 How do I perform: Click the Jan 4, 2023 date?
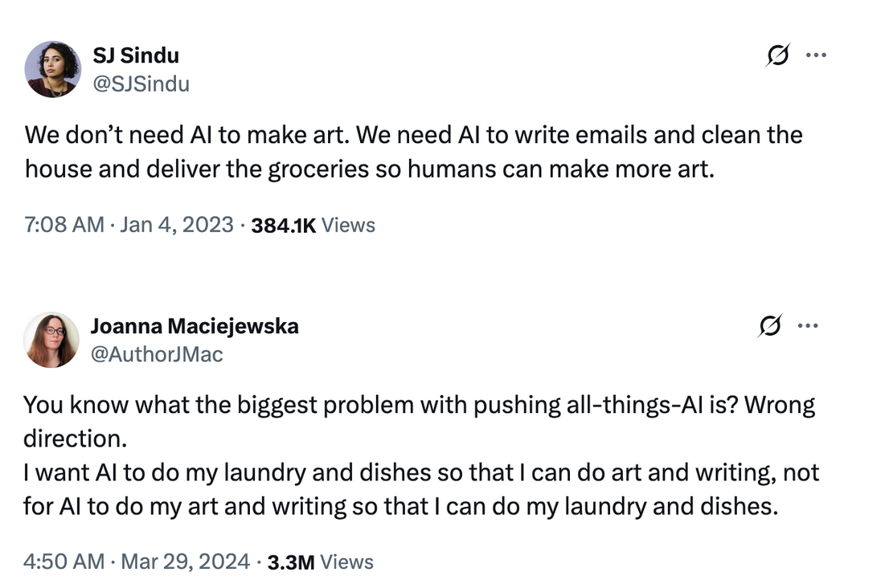176,225
